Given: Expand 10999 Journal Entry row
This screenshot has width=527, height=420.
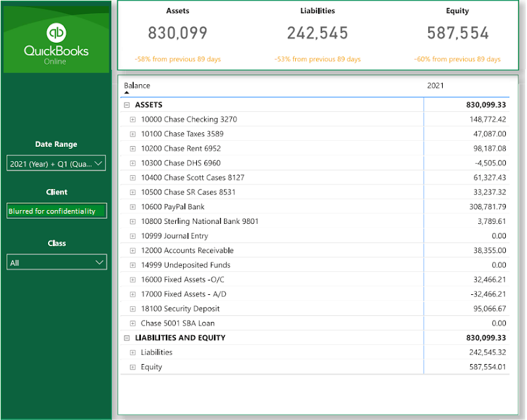Looking at the screenshot, I should coord(133,236).
